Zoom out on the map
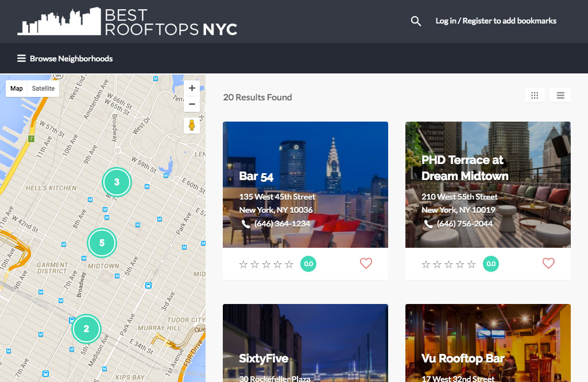This screenshot has height=382, width=588. [x=192, y=104]
